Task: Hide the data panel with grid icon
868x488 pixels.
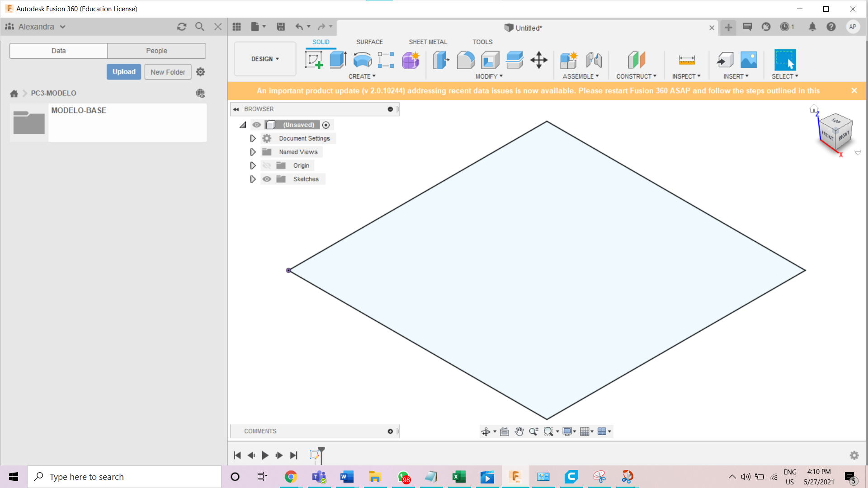Action: [236, 27]
